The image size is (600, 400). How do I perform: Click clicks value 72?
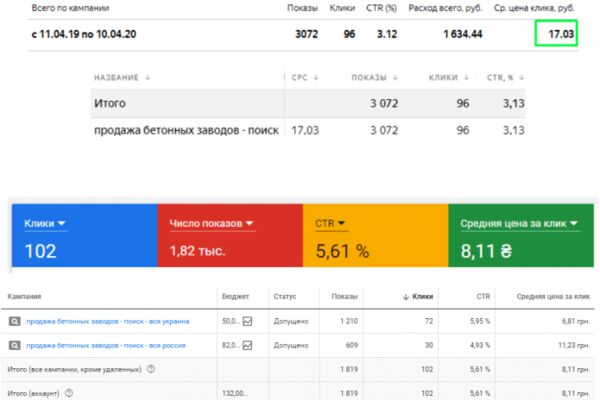point(429,321)
